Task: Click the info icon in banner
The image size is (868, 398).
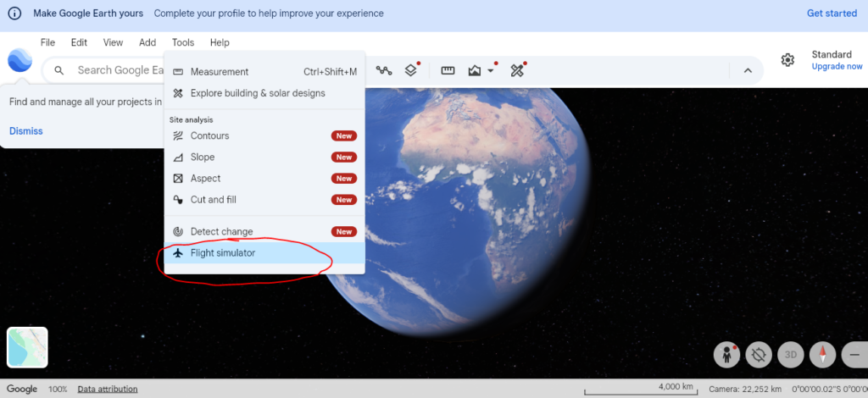Action: [14, 14]
